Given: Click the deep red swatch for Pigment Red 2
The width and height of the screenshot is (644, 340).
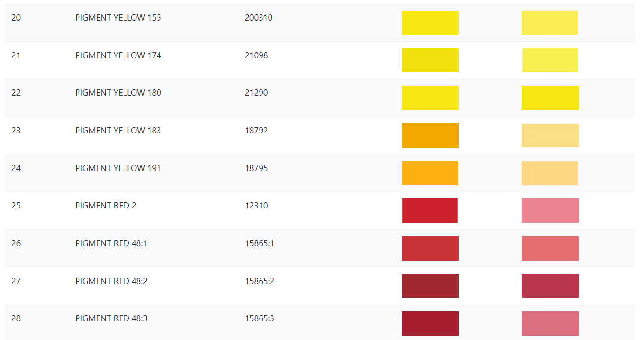Looking at the screenshot, I should tap(430, 210).
